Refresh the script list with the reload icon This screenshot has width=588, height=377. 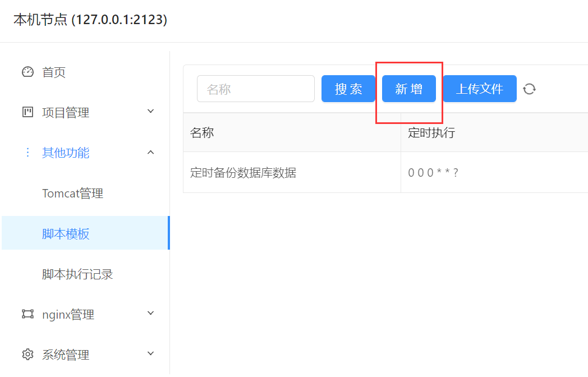click(529, 89)
